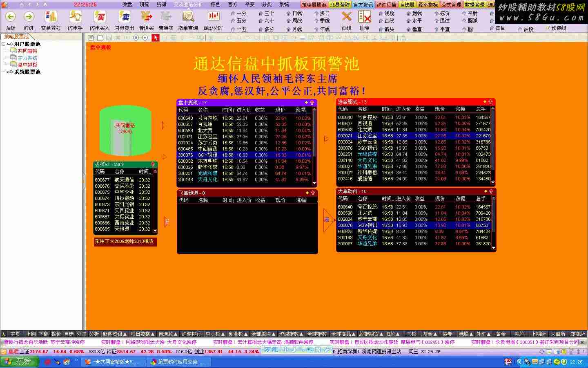The height and width of the screenshot is (368, 588).
Task: Open the 创业板 bottom dropdown tab
Action: [238, 334]
